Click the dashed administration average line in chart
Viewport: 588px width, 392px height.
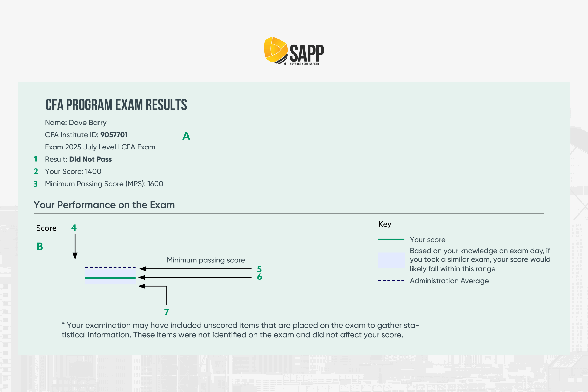(110, 267)
